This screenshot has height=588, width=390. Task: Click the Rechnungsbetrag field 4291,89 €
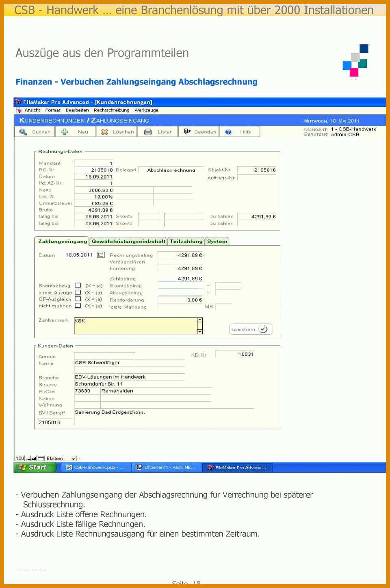pos(180,255)
